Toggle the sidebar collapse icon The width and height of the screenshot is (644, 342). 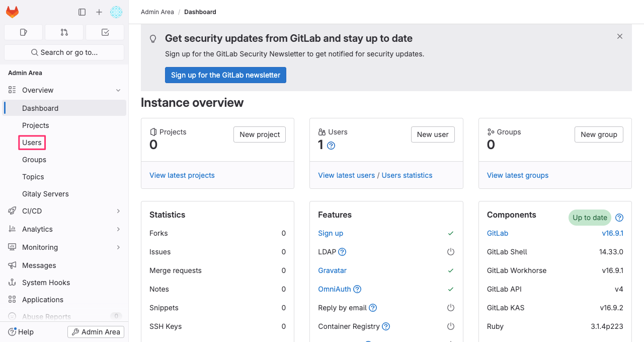82,12
